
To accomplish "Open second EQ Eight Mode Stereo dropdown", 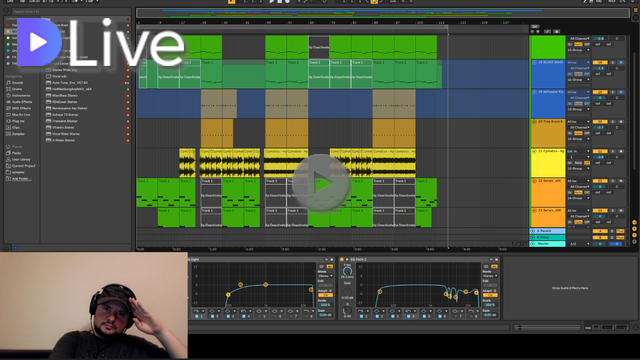I will (490, 276).
